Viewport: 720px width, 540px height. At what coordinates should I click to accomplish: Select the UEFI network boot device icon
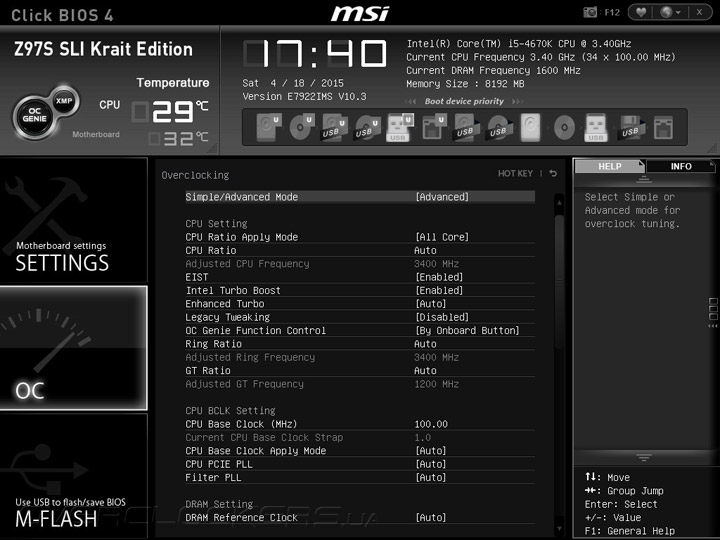[x=433, y=127]
